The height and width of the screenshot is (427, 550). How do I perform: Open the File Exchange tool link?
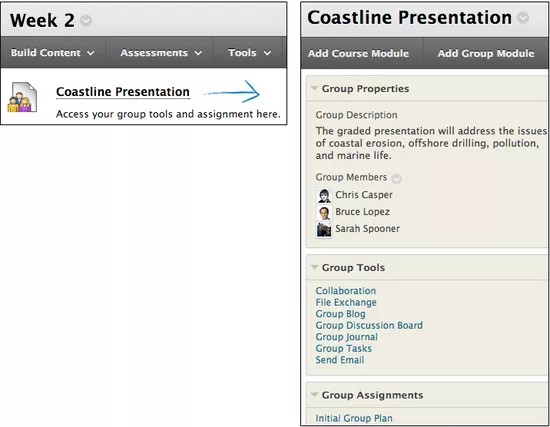(346, 302)
